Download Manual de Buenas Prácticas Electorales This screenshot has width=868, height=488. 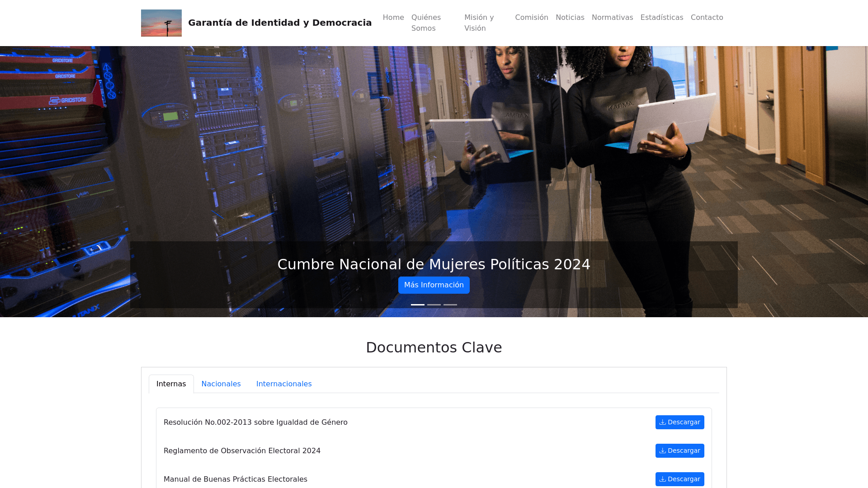click(679, 479)
